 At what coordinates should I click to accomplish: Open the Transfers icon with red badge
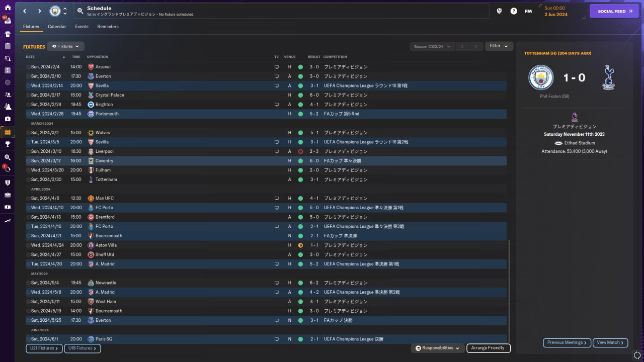click(x=8, y=169)
